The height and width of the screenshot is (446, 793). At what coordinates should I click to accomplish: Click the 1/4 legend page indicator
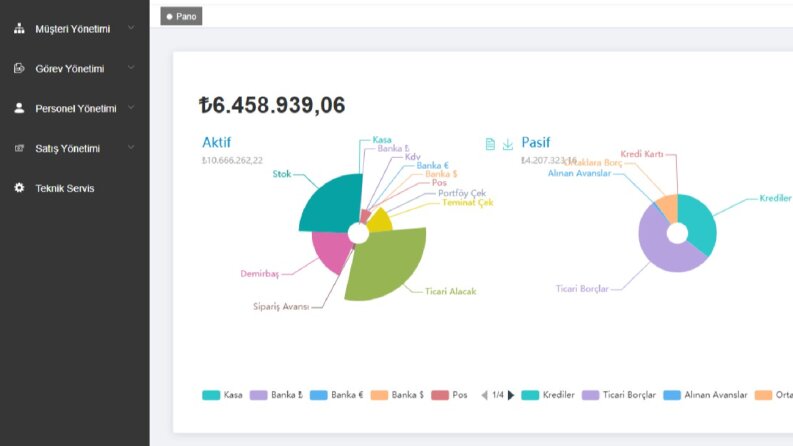tap(498, 395)
